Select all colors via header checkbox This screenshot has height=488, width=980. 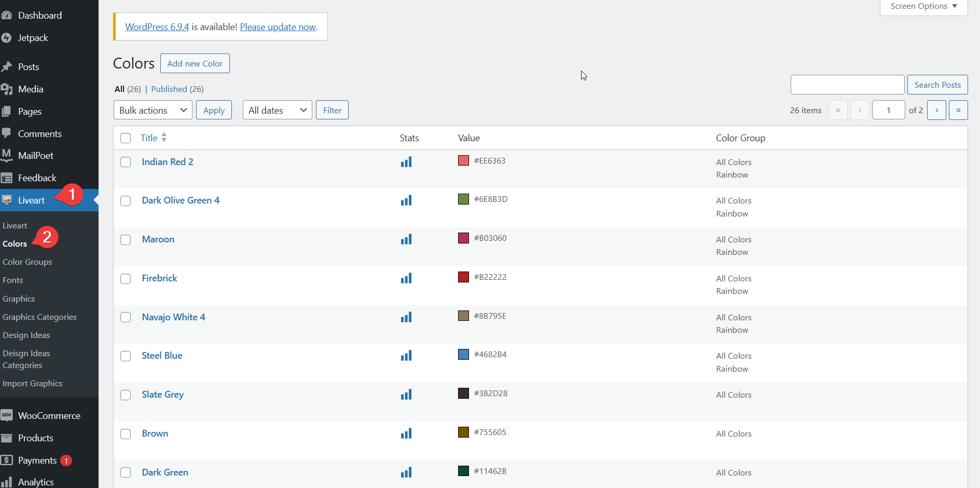click(x=125, y=138)
